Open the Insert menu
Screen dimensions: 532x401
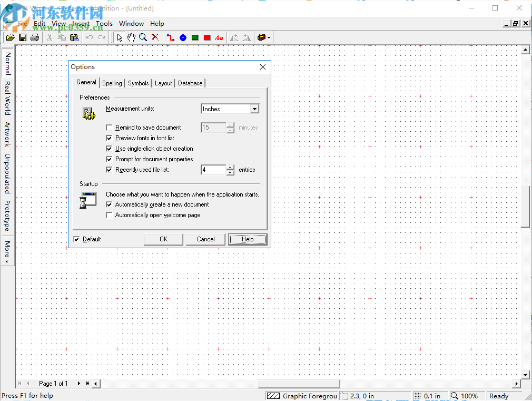[81, 23]
